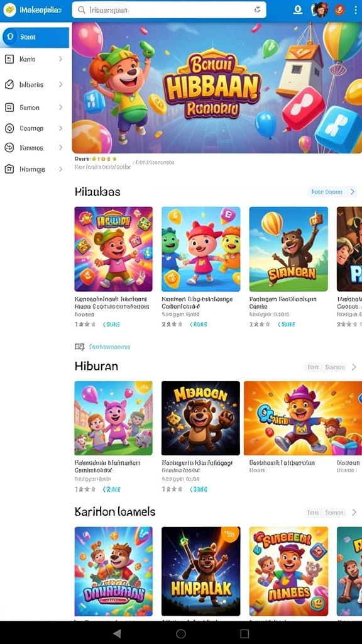Open the Hibbaan featured banner
362x644 pixels.
click(217, 88)
